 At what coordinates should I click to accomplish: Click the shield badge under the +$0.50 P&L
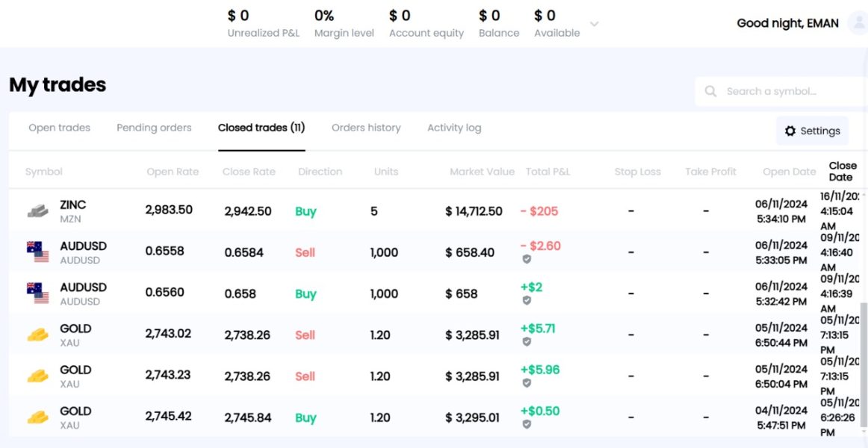(x=527, y=424)
